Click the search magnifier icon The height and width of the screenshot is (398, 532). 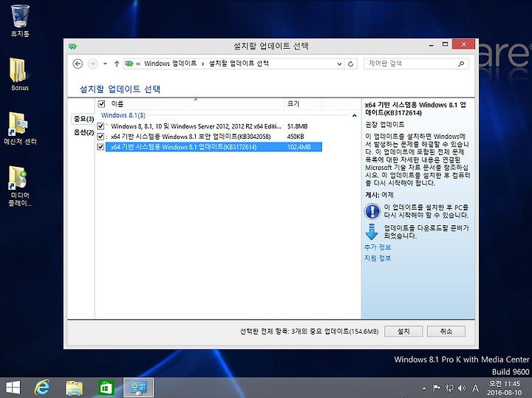tap(461, 64)
